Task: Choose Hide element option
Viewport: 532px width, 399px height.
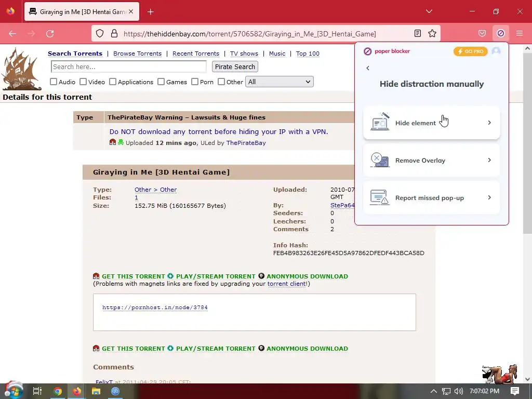Action: click(432, 123)
